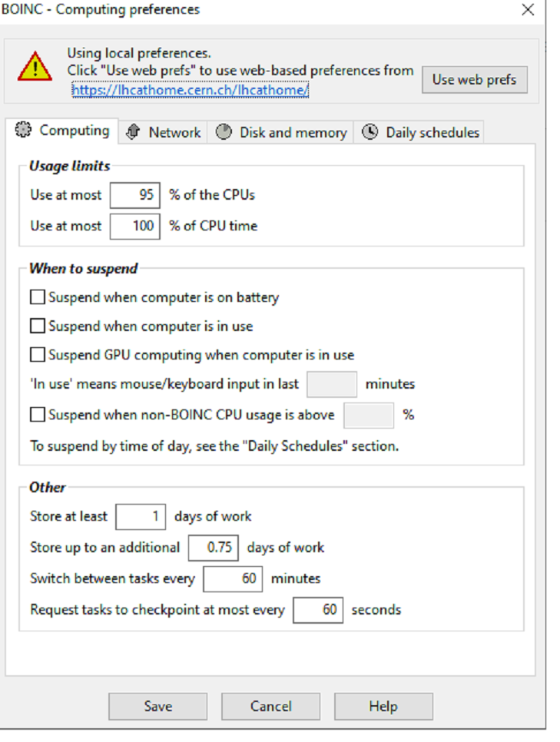
Task: Open the lhcathome.cern.ch link
Action: click(x=190, y=91)
